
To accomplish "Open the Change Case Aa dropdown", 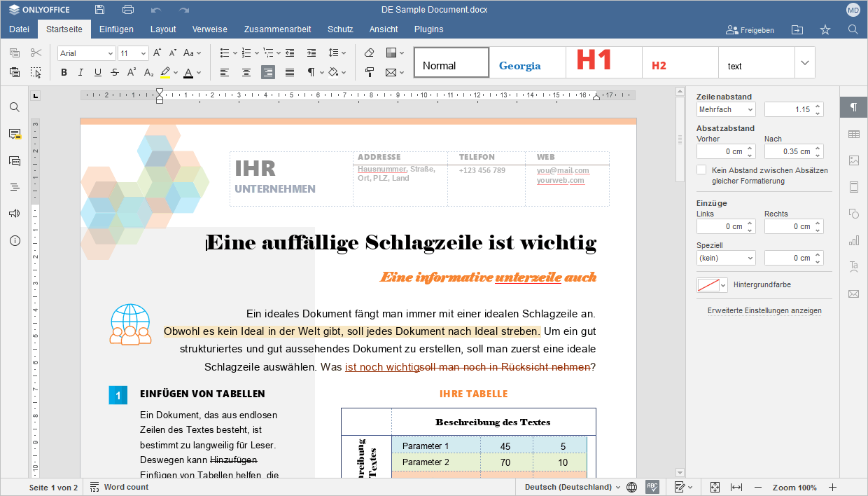I will point(192,53).
